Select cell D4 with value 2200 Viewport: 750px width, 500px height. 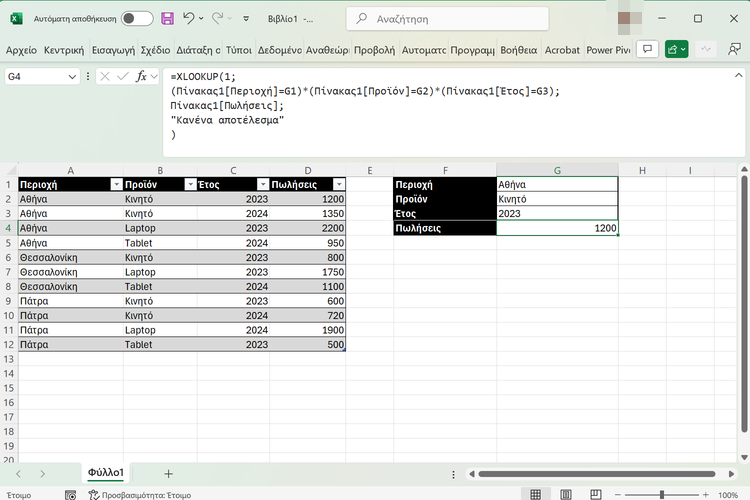pos(308,228)
